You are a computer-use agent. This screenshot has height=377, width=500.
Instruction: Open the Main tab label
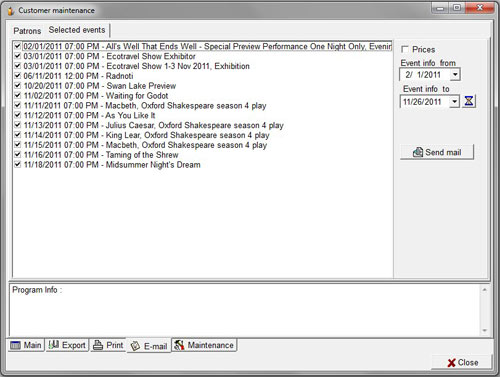tap(32, 345)
